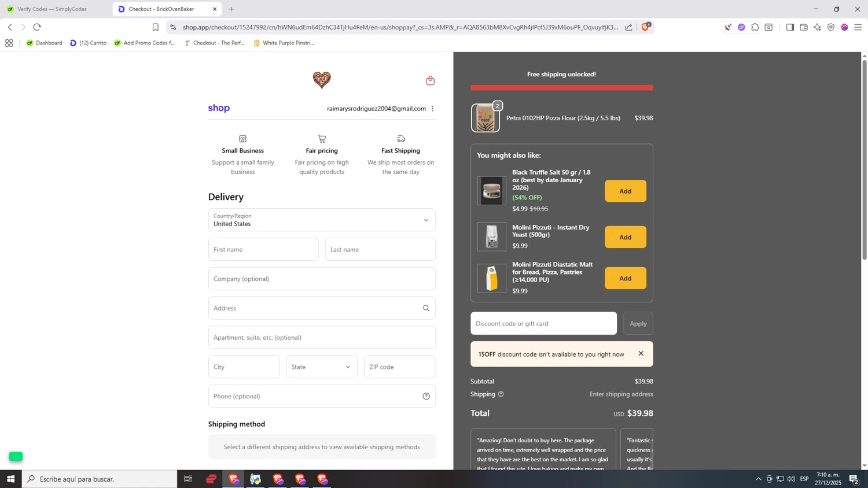Click the Shop logo
This screenshot has height=488, width=868.
tap(219, 108)
